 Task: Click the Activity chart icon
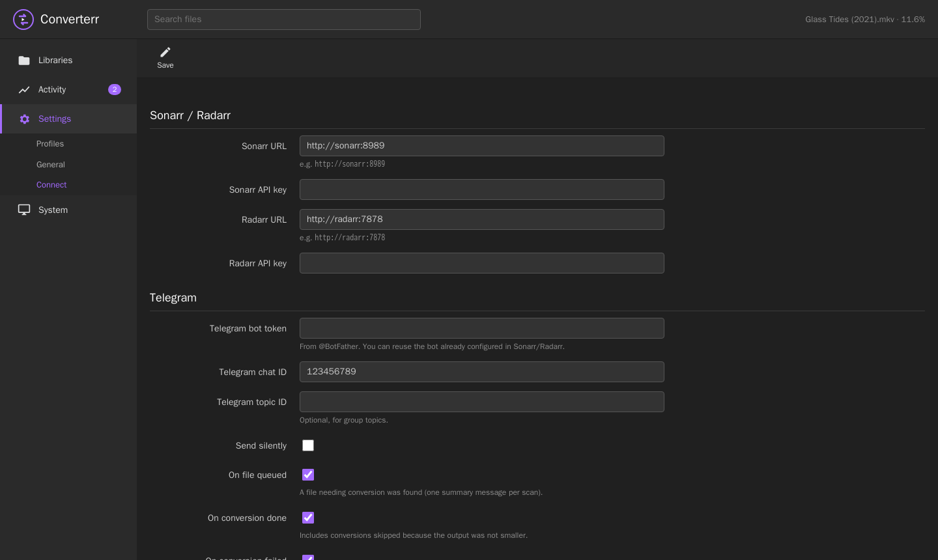pyautogui.click(x=24, y=90)
